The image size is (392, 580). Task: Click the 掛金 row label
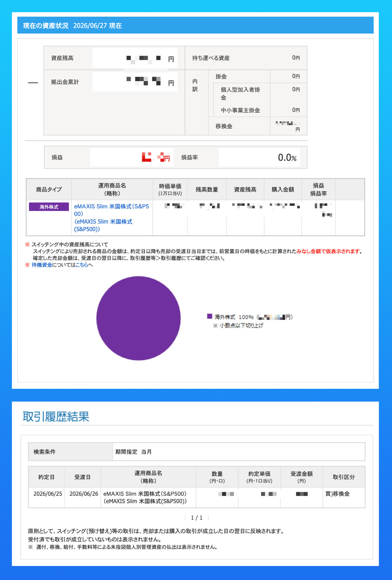point(221,77)
